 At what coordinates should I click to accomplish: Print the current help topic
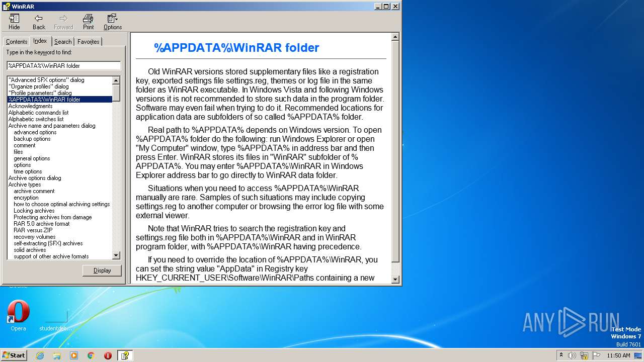tap(88, 22)
